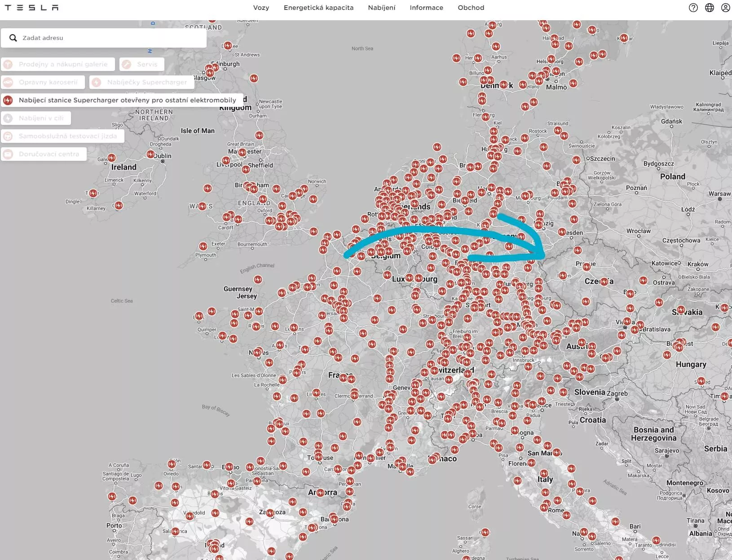This screenshot has height=560, width=732.
Task: Show Doručovací centra locations filter
Action: 44,154
